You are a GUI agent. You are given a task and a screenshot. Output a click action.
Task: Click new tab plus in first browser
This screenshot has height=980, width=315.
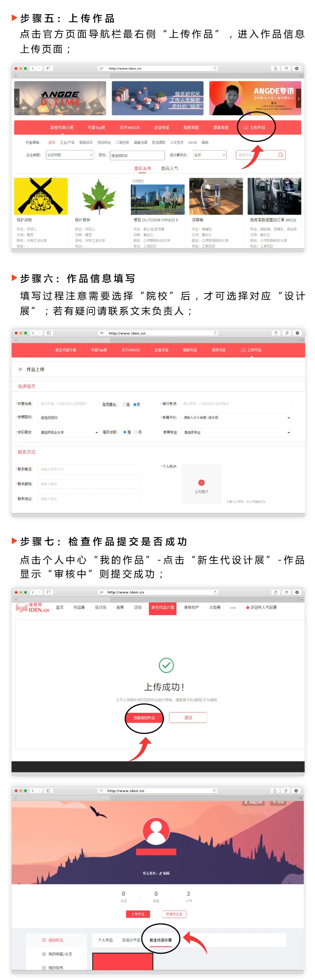tap(301, 76)
